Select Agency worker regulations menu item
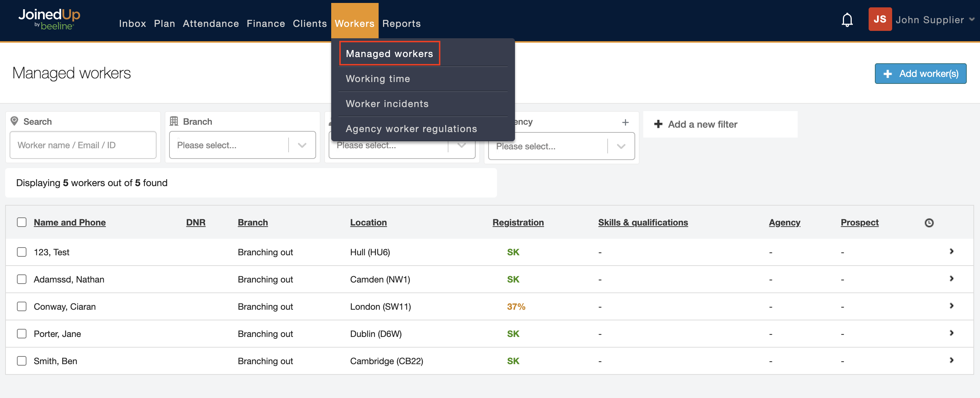Screen dimensions: 980x398 click(411, 129)
